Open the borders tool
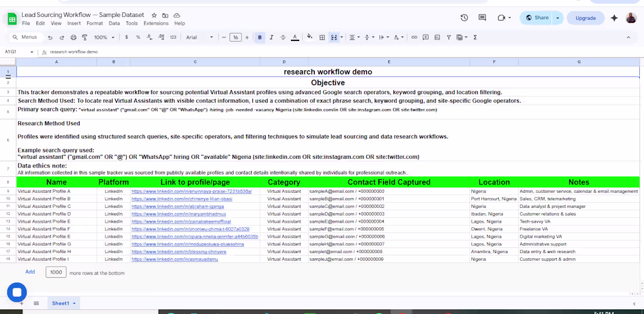Screen dimensions: 644x314 pyautogui.click(x=321, y=37)
